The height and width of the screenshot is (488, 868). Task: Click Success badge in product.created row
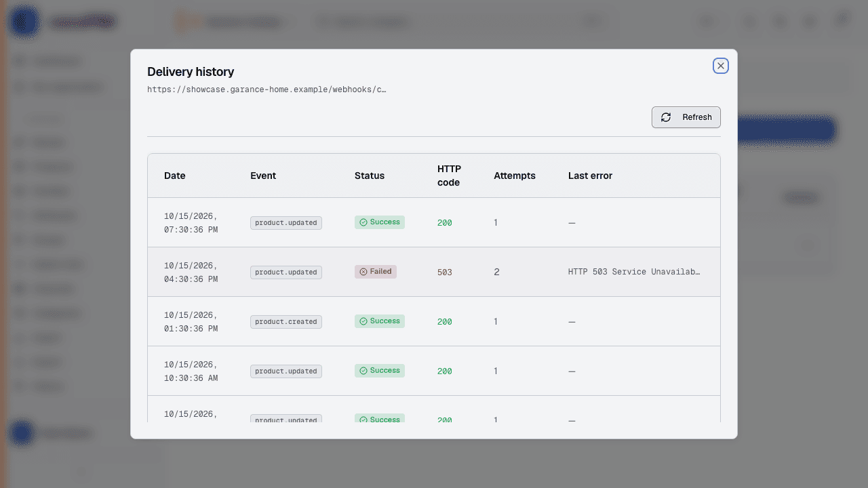(x=380, y=321)
